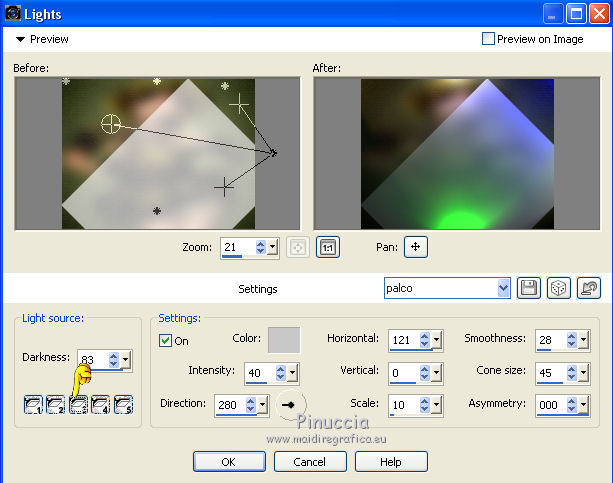Viewport: 613px width, 483px height.
Task: Select light source 4 icon
Action: pos(100,404)
